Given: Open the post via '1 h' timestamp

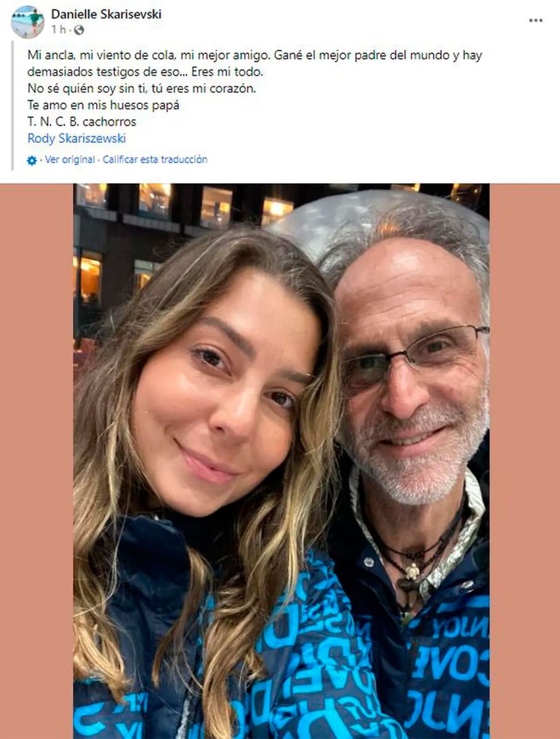Looking at the screenshot, I should (x=57, y=30).
